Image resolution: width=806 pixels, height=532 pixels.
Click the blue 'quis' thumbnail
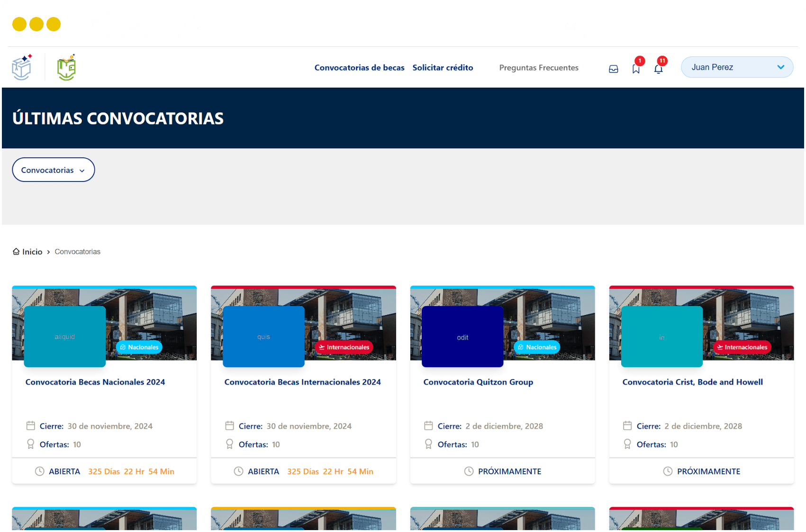tap(264, 336)
